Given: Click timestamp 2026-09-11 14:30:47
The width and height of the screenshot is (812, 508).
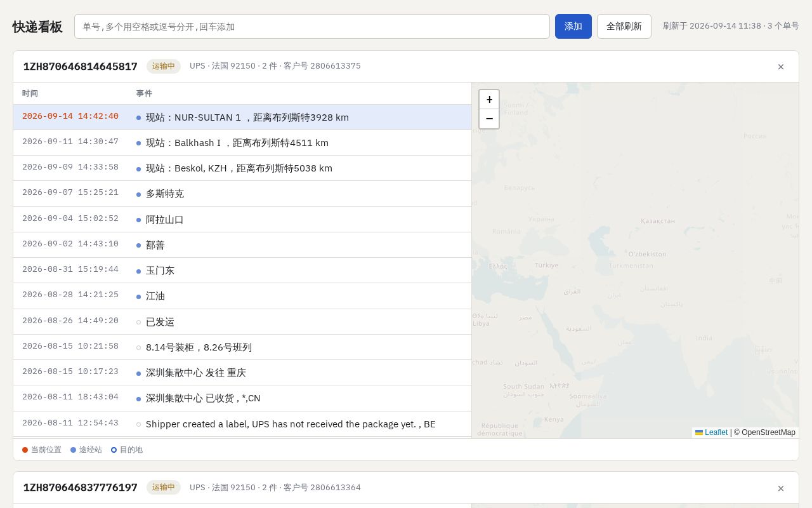Looking at the screenshot, I should point(70,142).
